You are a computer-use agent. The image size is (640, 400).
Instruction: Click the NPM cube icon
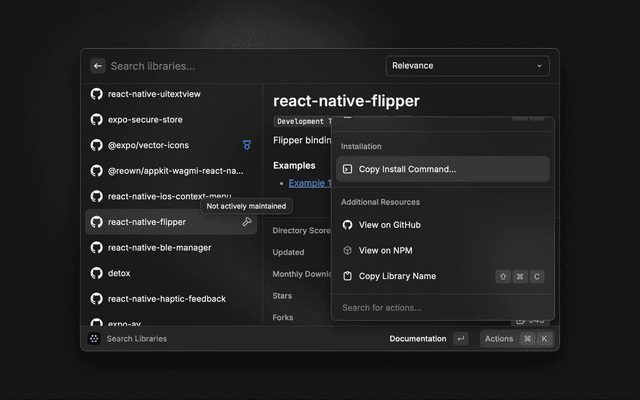(x=347, y=250)
